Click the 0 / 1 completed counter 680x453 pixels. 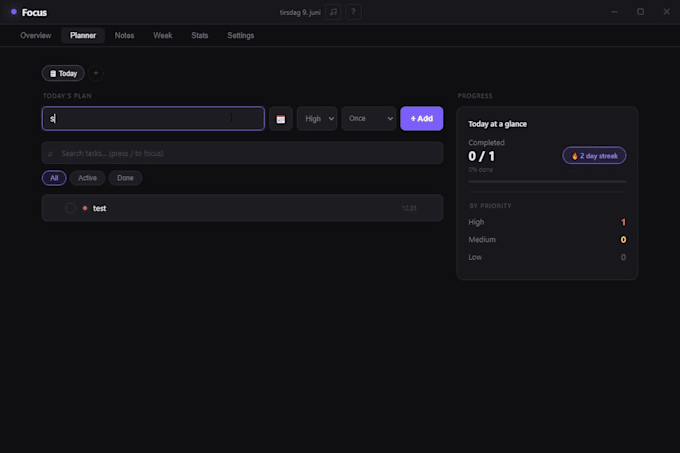point(481,156)
